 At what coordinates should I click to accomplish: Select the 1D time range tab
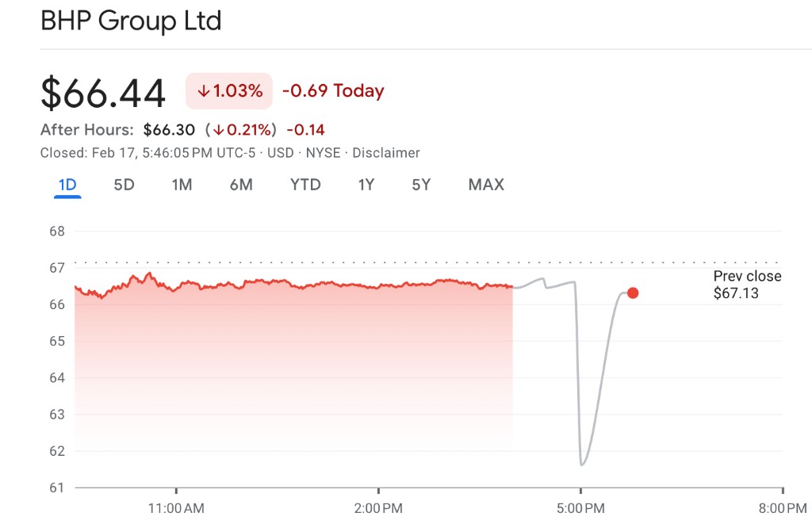67,185
